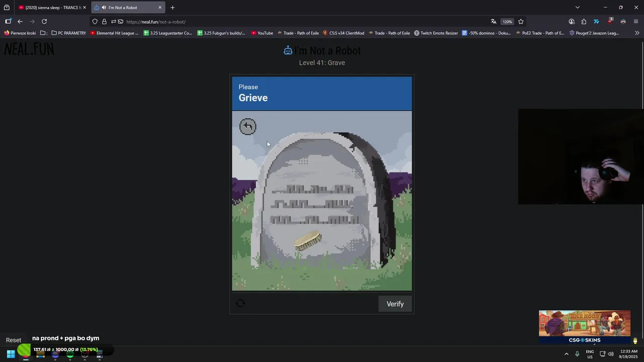The width and height of the screenshot is (644, 362).
Task: Click the brush on the gravestone
Action: (x=308, y=240)
